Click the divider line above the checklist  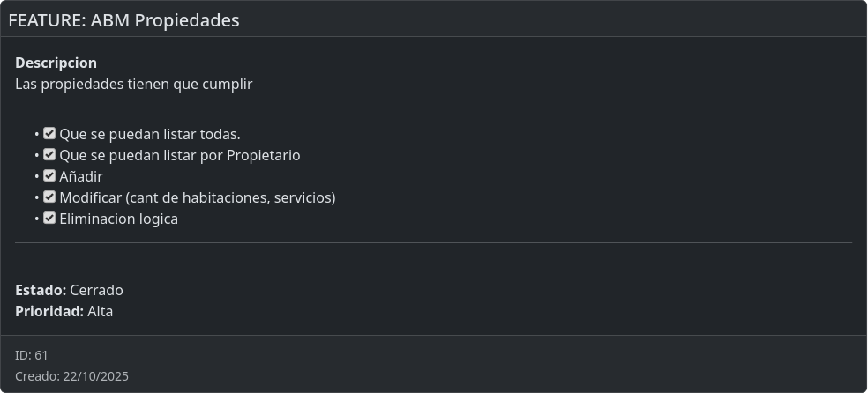pyautogui.click(x=433, y=108)
